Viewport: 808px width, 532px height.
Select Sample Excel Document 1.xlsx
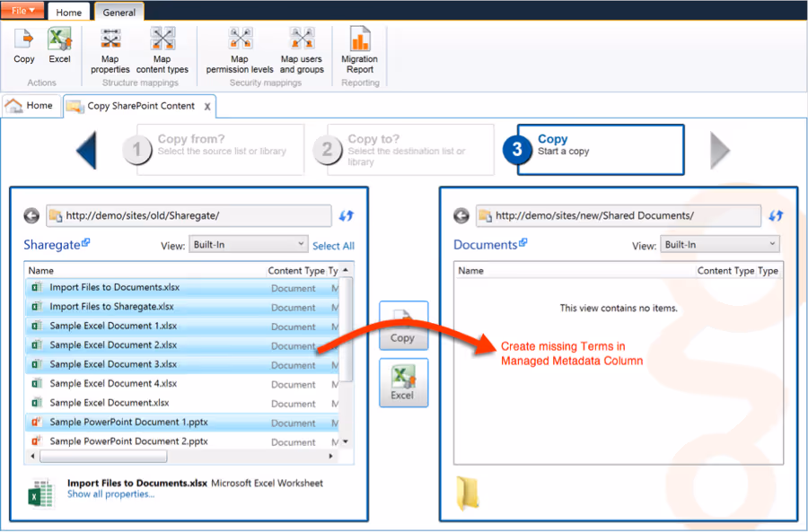[x=182, y=326]
